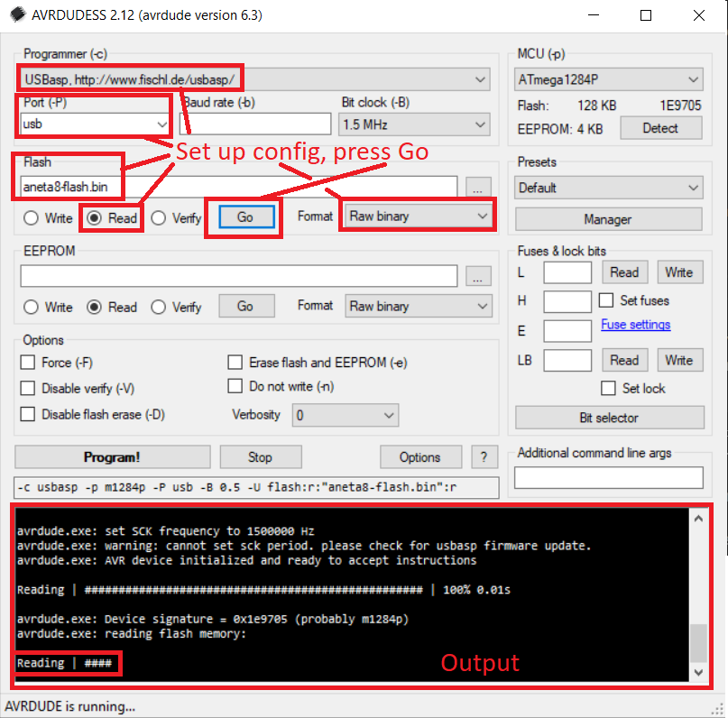Open the Fuse settings link

pos(634,324)
